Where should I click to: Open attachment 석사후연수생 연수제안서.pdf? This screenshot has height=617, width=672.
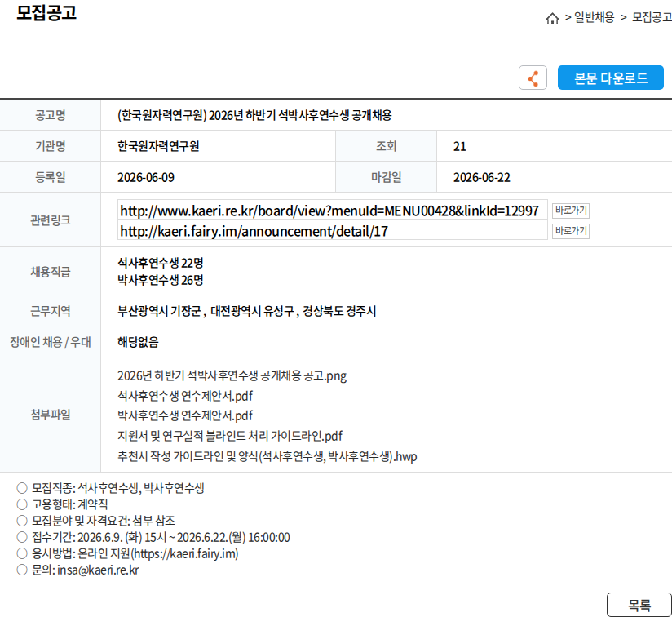point(185,395)
